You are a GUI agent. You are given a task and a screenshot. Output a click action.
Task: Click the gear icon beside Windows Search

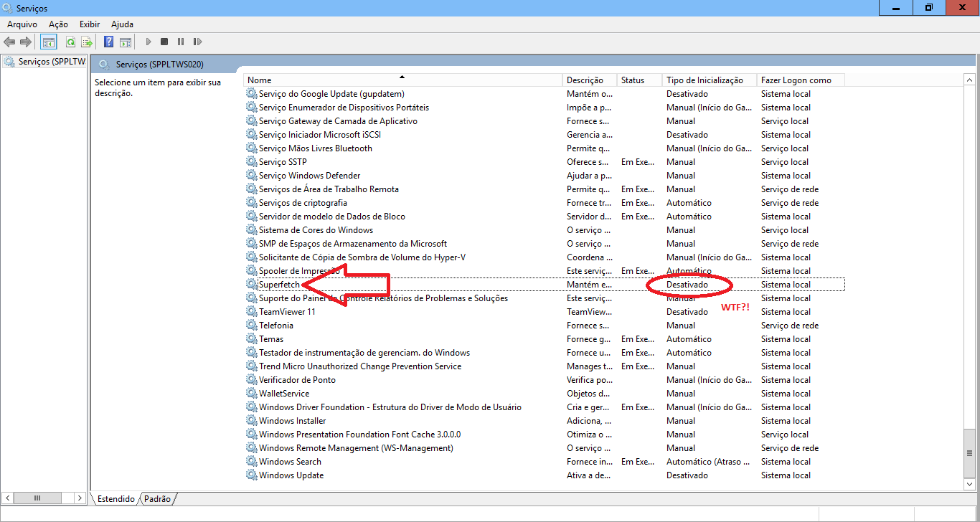pos(252,462)
